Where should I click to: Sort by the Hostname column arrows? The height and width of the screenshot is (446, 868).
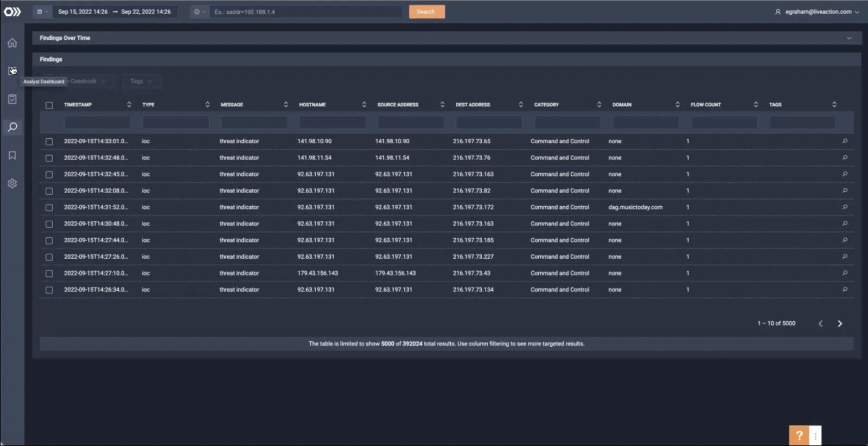pos(364,104)
